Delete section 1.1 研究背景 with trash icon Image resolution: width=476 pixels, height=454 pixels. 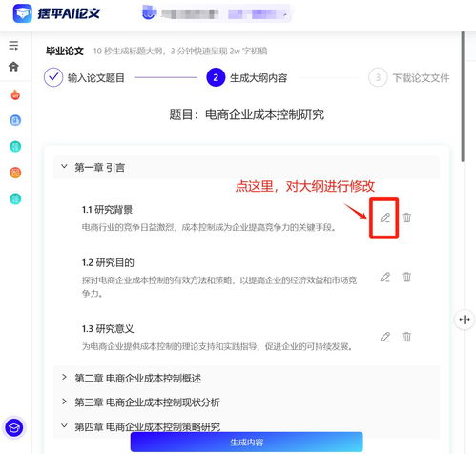pos(406,217)
